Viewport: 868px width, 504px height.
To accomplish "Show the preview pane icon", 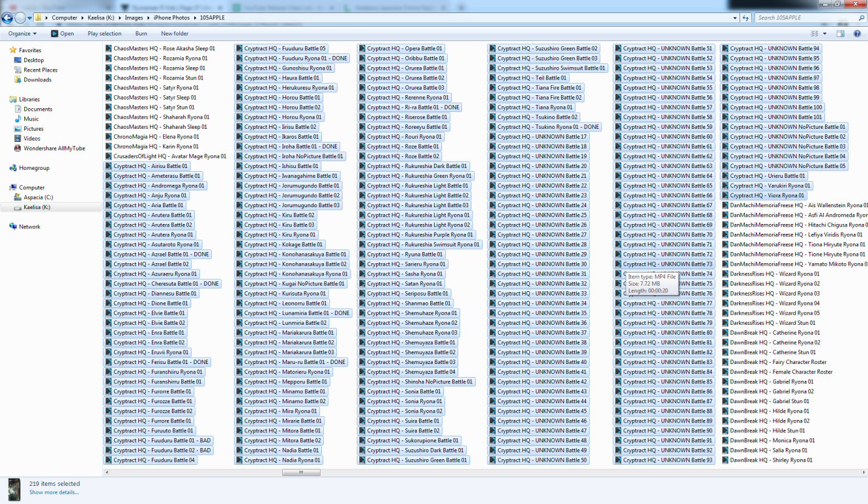I will point(840,34).
